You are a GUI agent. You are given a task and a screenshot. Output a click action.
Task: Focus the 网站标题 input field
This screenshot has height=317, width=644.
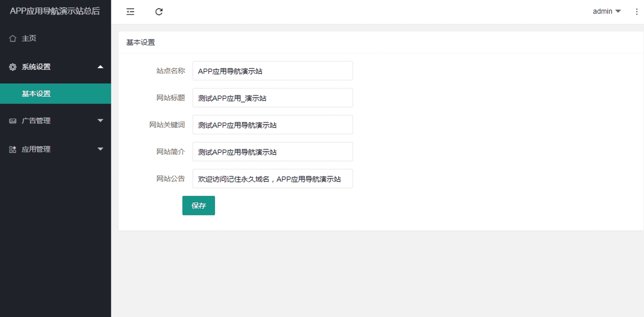273,98
